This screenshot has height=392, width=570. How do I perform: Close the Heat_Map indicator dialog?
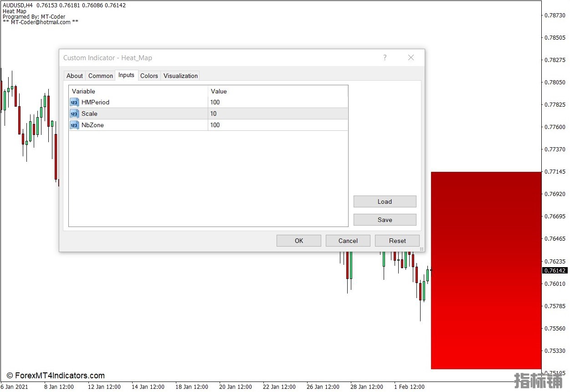(x=411, y=57)
